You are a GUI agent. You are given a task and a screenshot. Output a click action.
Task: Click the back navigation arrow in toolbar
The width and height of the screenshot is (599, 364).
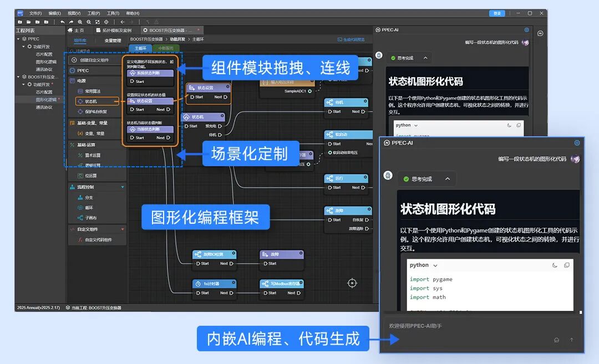pyautogui.click(x=122, y=22)
